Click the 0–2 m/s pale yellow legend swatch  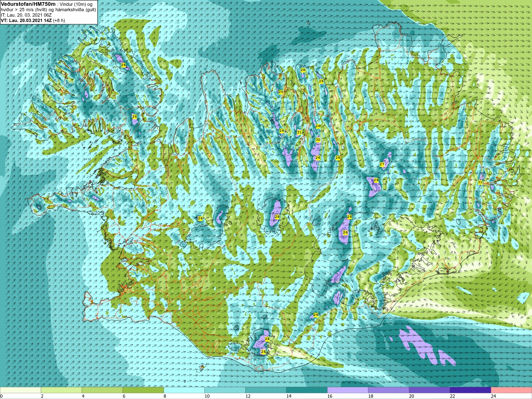(20, 390)
